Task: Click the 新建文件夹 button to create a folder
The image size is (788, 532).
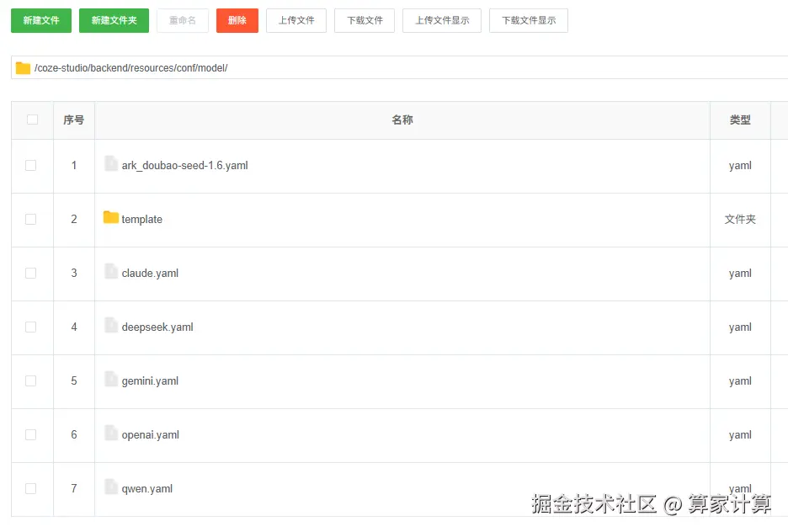Action: coord(114,20)
